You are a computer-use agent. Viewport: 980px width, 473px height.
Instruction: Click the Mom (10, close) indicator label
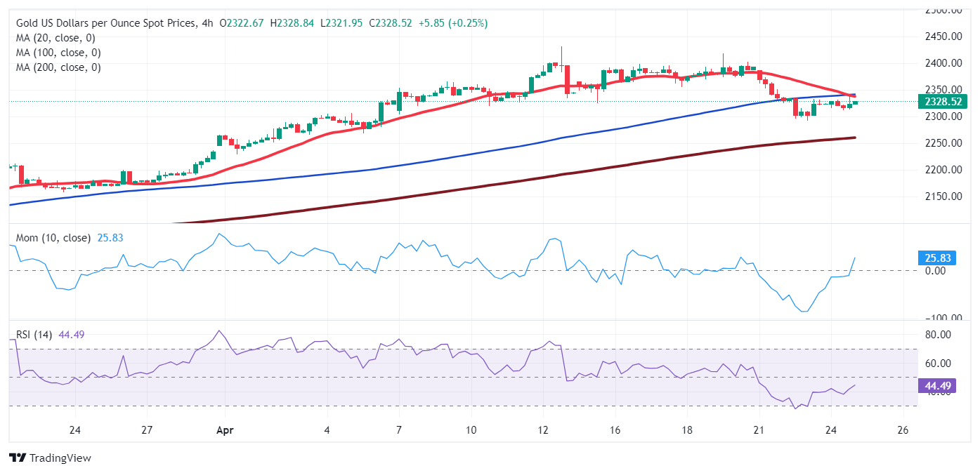[53, 238]
